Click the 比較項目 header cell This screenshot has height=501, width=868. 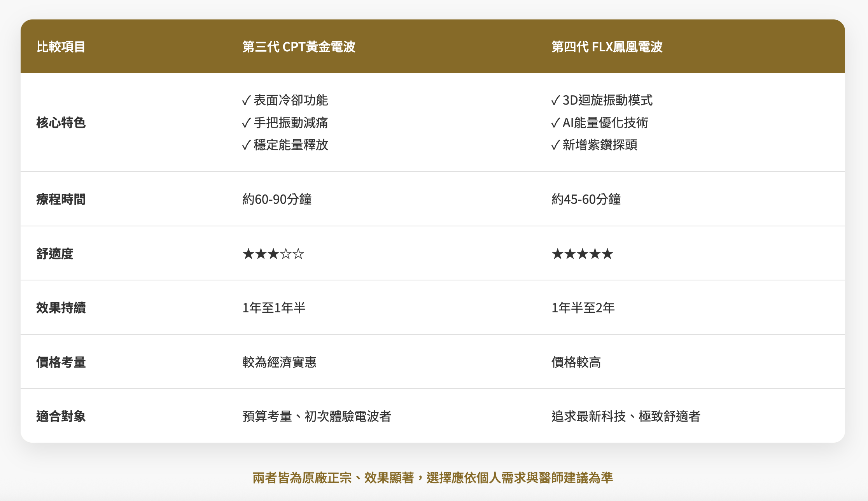tap(61, 47)
